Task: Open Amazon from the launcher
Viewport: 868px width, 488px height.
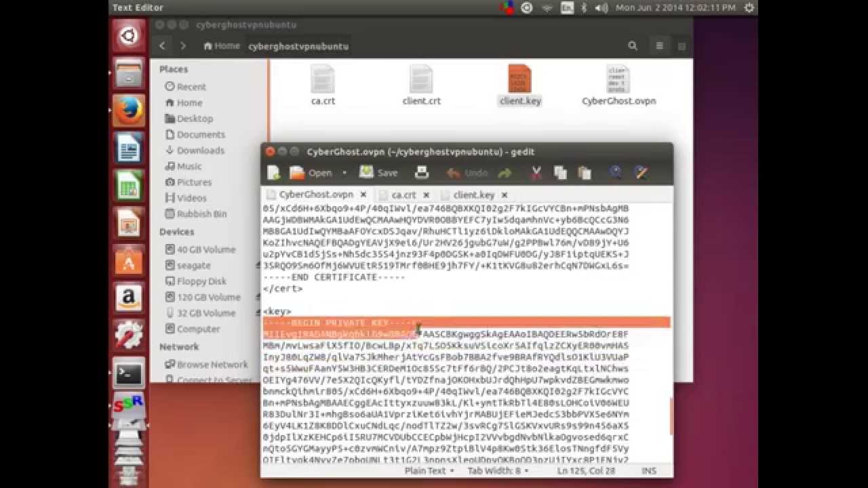Action: point(129,298)
